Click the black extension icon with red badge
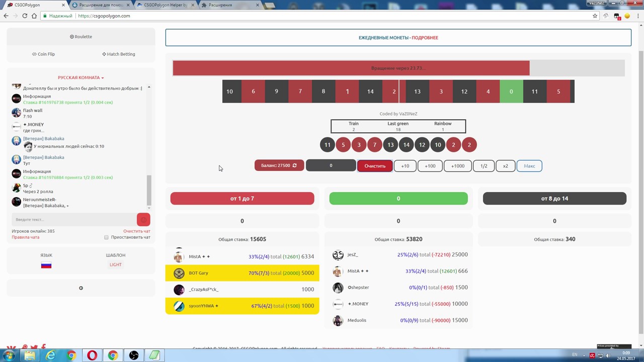Screen dimensions: 644x362 pos(617,16)
